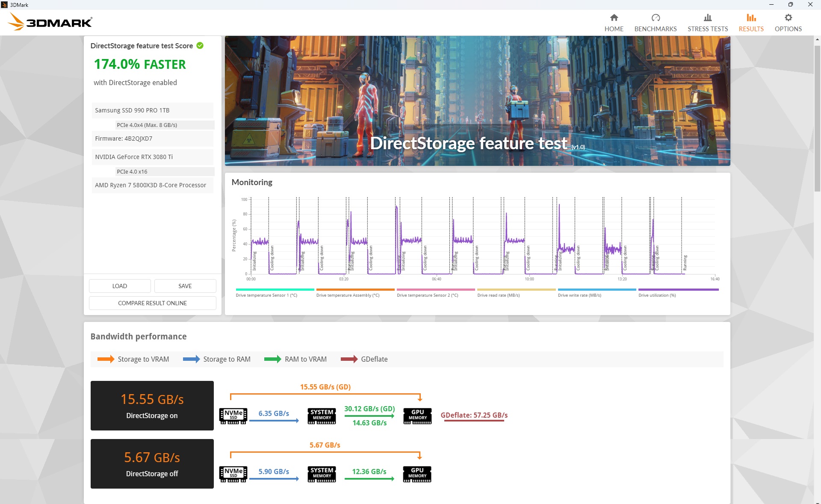Click the orange Storage to VRAM arrow
821x504 pixels.
tap(106, 359)
